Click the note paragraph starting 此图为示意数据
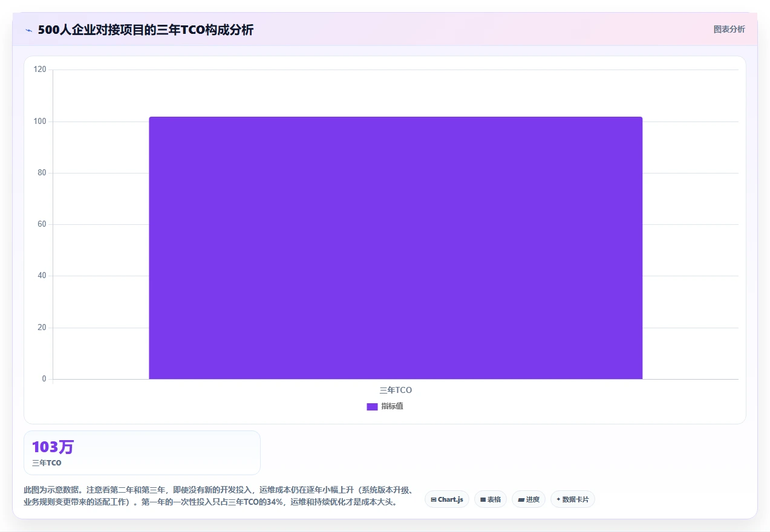 (218, 496)
